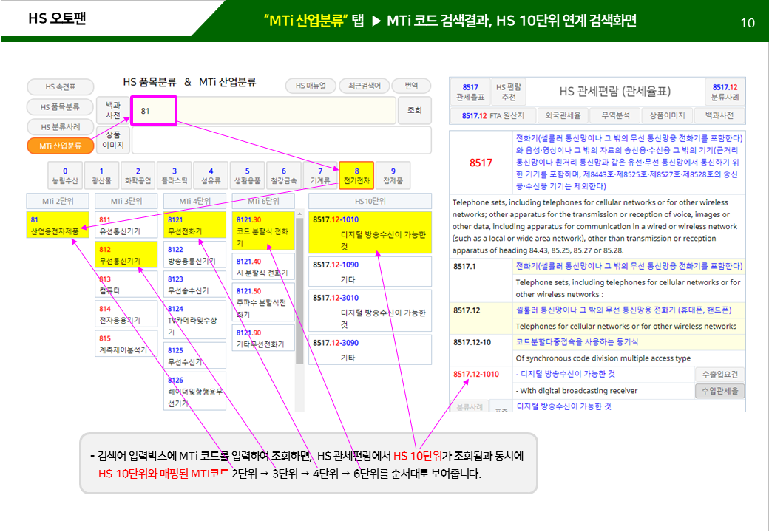Open the 상품이미지 tab in 관세편람 panel
The height and width of the screenshot is (532, 769).
click(x=667, y=115)
